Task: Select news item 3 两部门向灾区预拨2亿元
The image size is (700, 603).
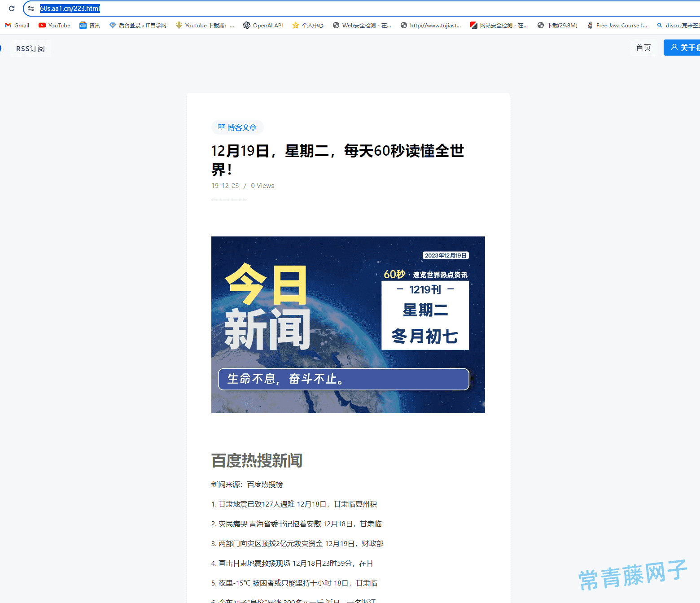Action: coord(297,544)
